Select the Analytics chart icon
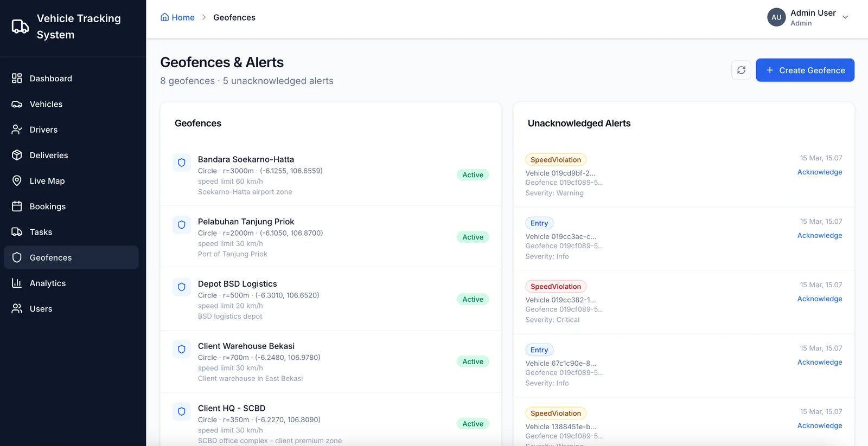This screenshot has height=446, width=868. [x=17, y=283]
